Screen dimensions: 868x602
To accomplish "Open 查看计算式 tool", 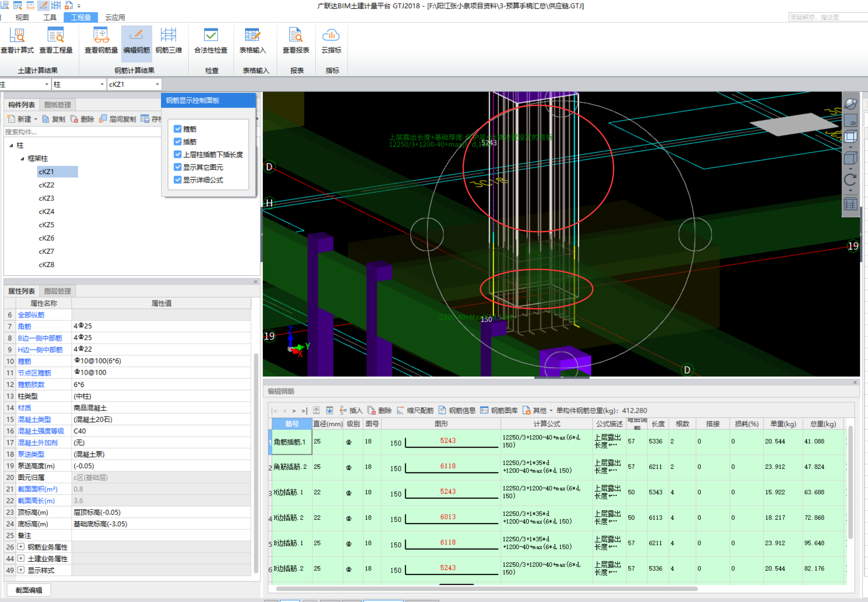I will (x=17, y=41).
